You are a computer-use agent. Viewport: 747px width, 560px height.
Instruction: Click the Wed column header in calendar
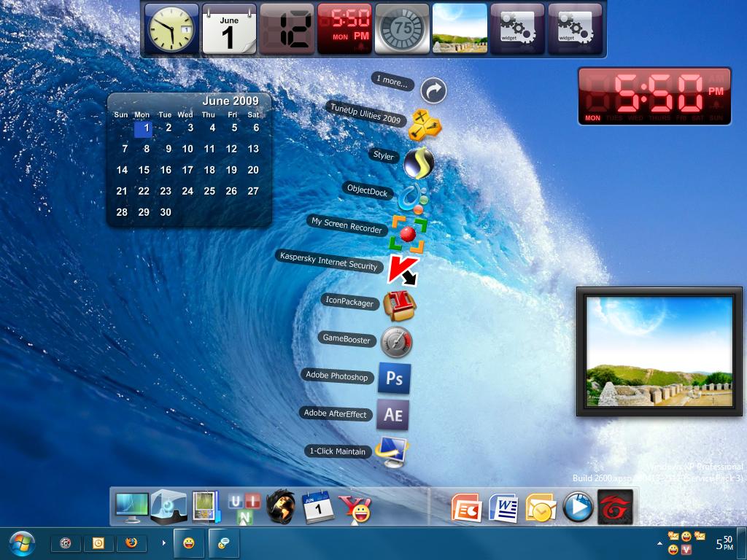pyautogui.click(x=185, y=114)
